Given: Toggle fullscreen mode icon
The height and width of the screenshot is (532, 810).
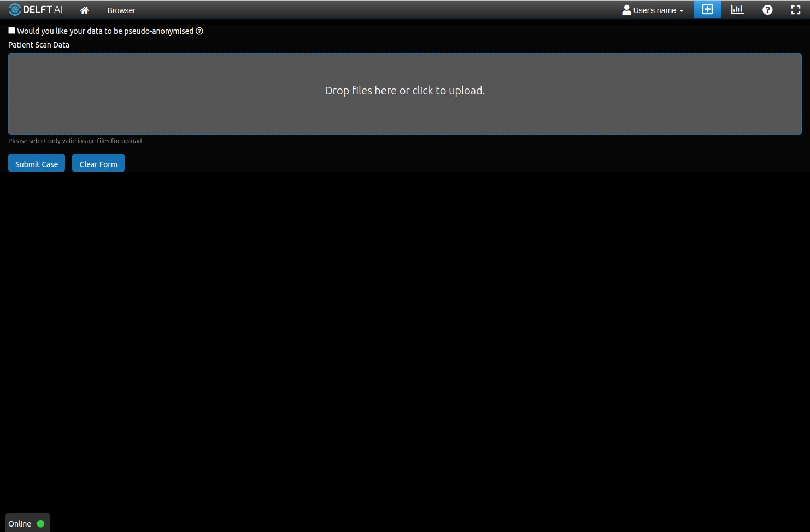Looking at the screenshot, I should click(796, 10).
